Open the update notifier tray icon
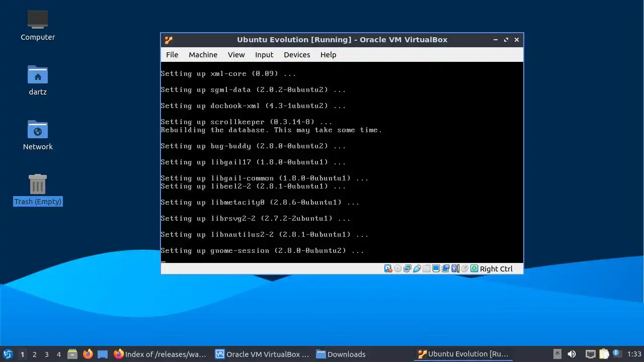 tap(617, 353)
